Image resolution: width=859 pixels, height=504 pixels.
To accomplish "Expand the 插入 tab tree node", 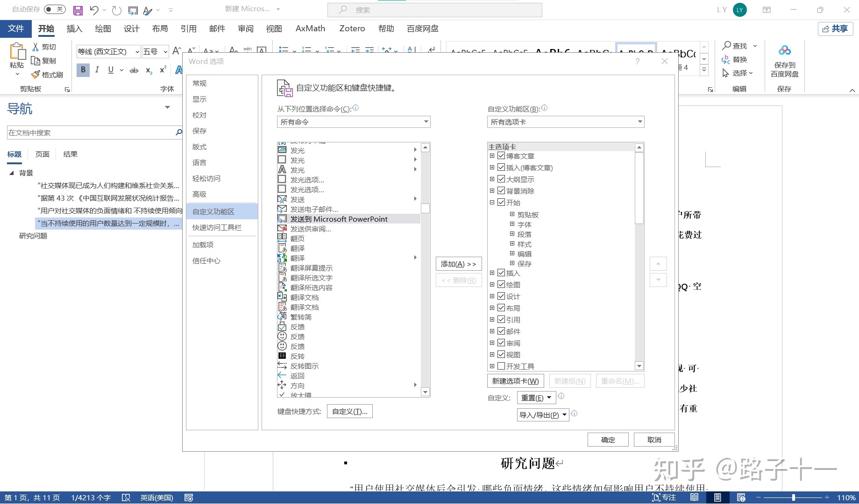I will 492,273.
